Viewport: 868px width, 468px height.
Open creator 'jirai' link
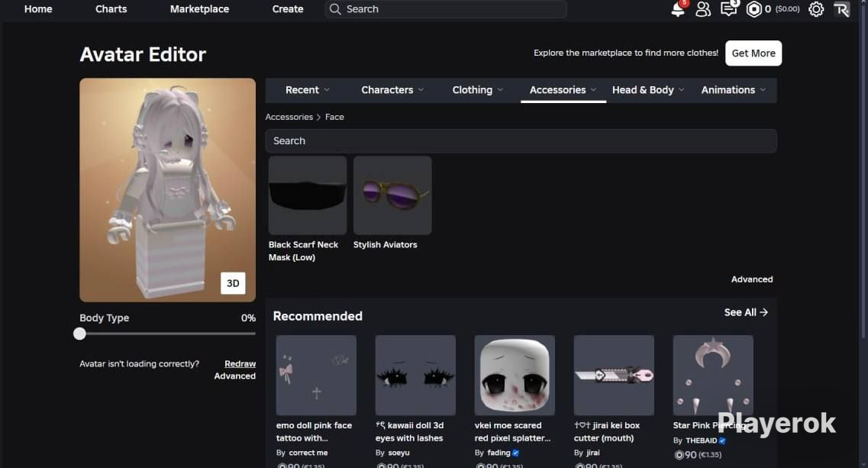pos(593,453)
